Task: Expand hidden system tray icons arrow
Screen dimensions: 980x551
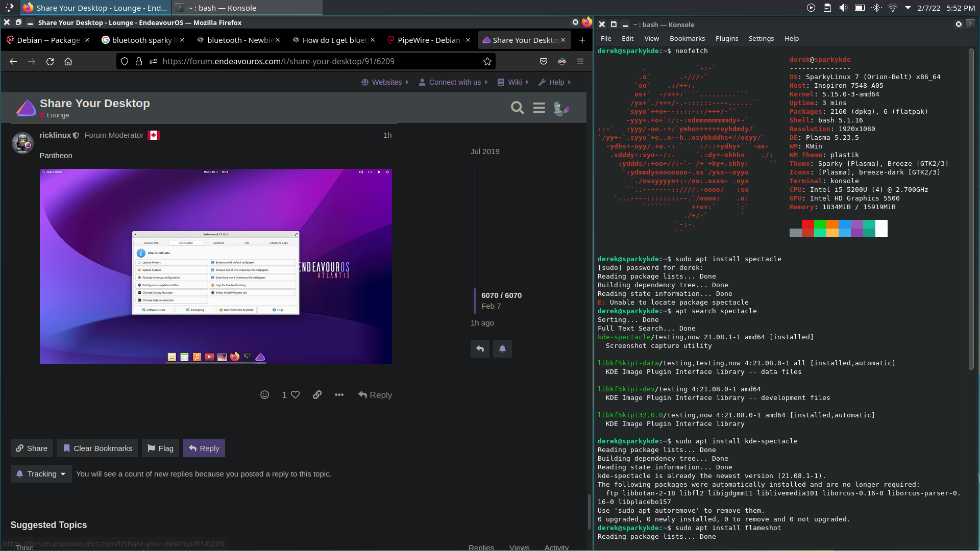Action: tap(908, 8)
